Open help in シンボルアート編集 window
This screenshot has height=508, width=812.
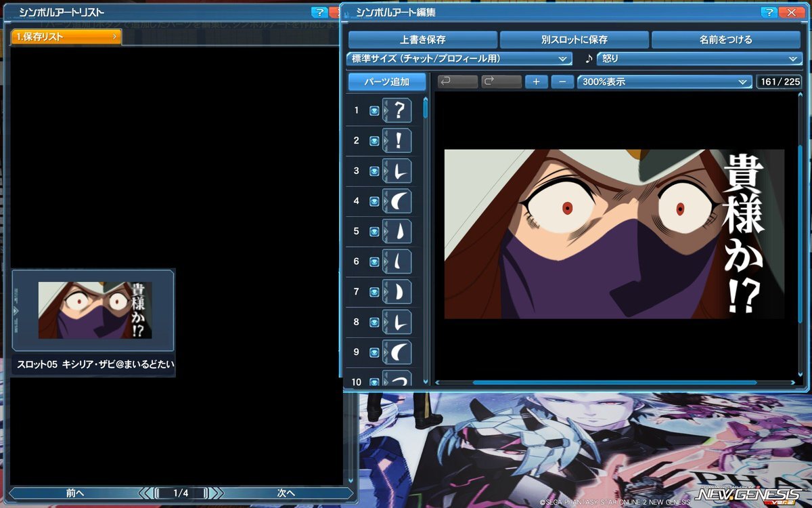pyautogui.click(x=769, y=12)
